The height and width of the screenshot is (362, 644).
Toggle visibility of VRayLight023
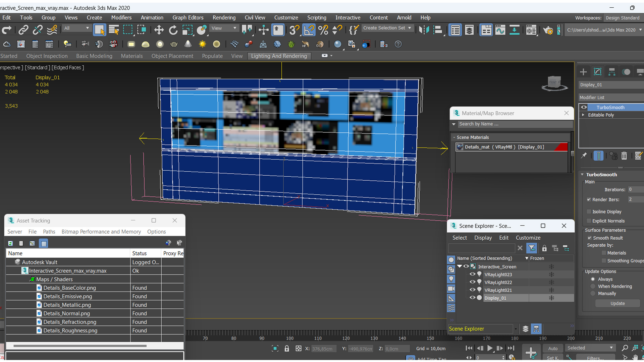tap(472, 274)
